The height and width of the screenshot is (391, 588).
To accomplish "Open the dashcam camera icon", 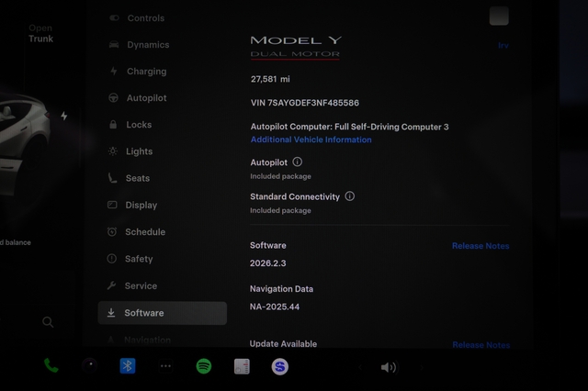I will (89, 366).
